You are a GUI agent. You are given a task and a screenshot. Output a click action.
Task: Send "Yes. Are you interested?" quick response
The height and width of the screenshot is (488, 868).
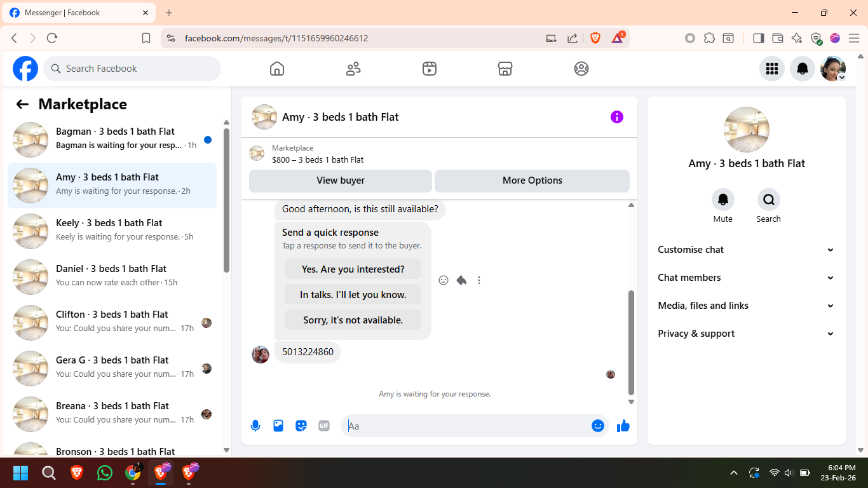(353, 269)
